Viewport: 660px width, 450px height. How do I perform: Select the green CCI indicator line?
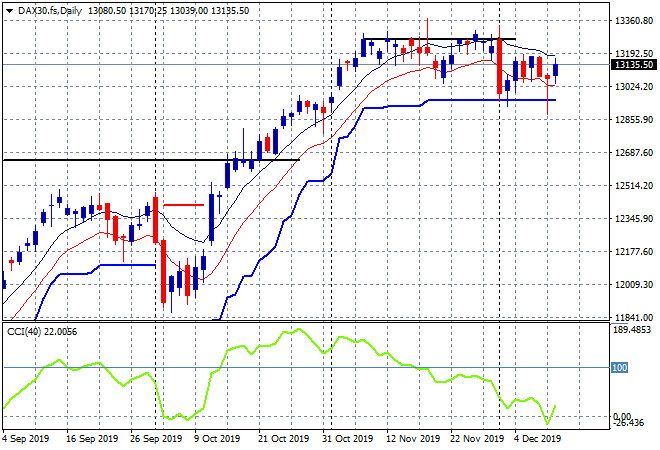click(x=279, y=374)
